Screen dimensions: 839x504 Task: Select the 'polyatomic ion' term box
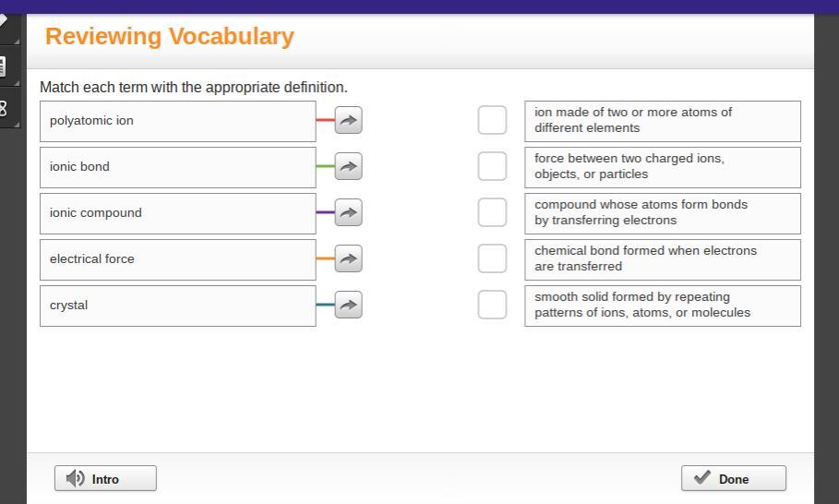click(177, 121)
